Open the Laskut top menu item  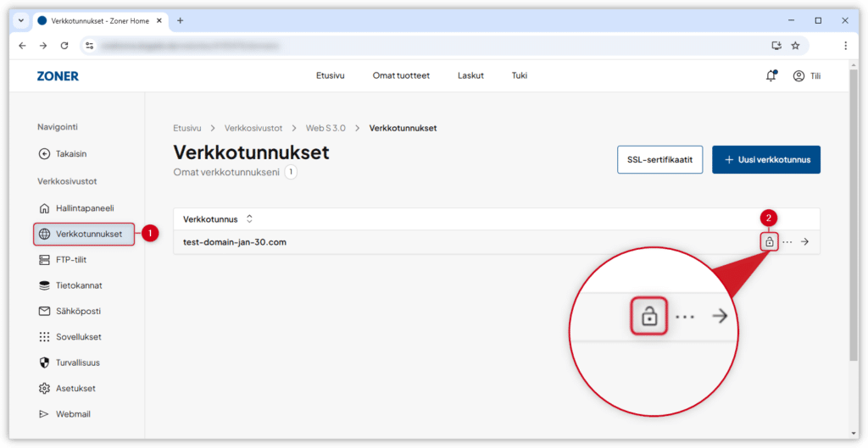[x=470, y=75]
